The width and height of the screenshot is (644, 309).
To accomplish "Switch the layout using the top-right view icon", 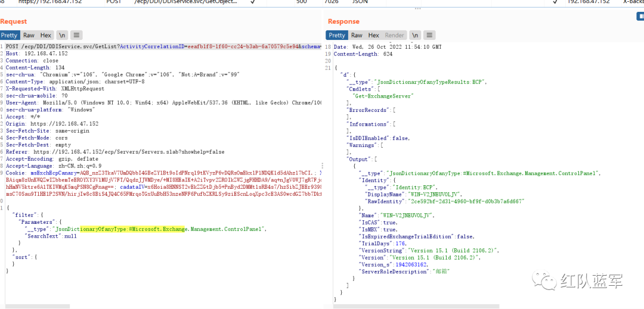I will pyautogui.click(x=640, y=17).
